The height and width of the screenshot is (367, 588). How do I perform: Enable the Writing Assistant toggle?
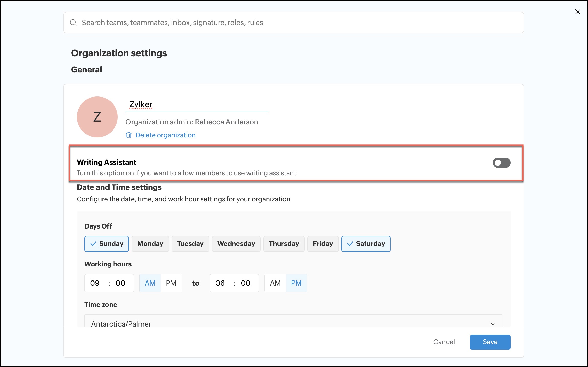(501, 163)
